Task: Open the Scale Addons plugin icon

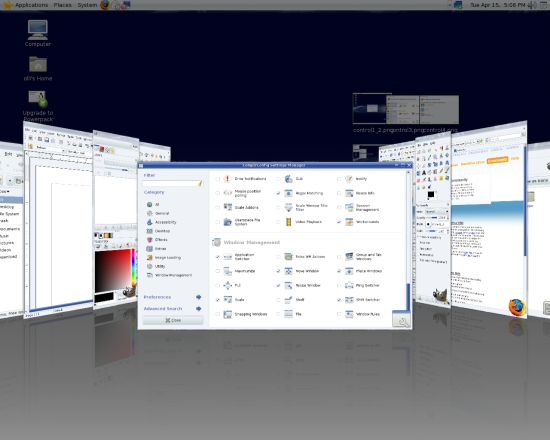Action: click(227, 207)
